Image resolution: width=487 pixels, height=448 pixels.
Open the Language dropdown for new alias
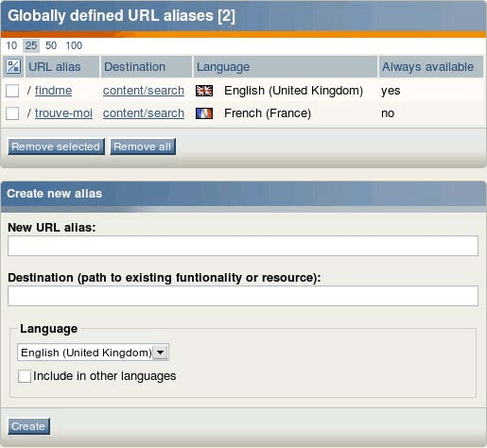93,353
